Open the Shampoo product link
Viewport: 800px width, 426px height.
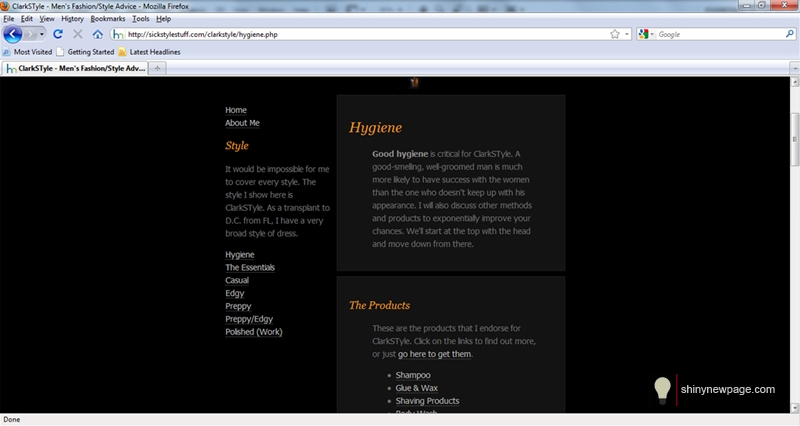(413, 375)
